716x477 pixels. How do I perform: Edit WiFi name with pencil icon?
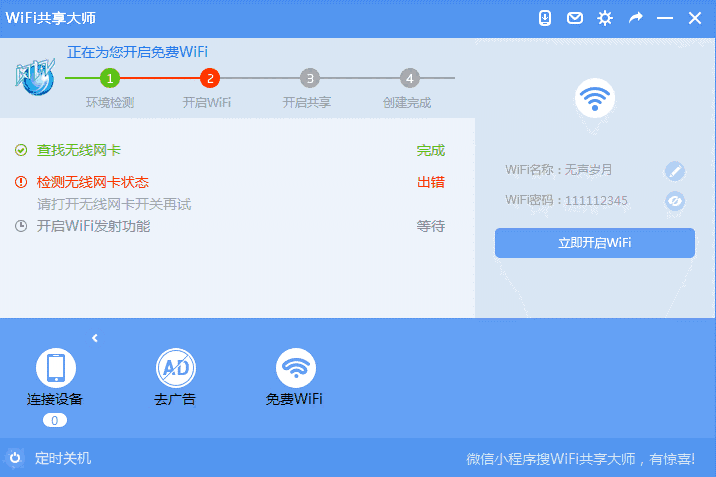[x=675, y=171]
